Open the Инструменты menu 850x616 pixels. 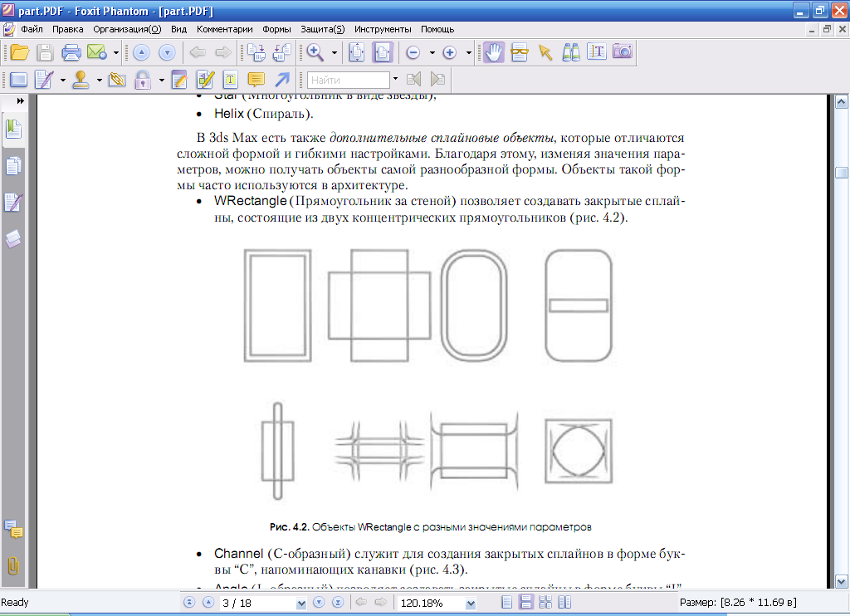pos(383,29)
